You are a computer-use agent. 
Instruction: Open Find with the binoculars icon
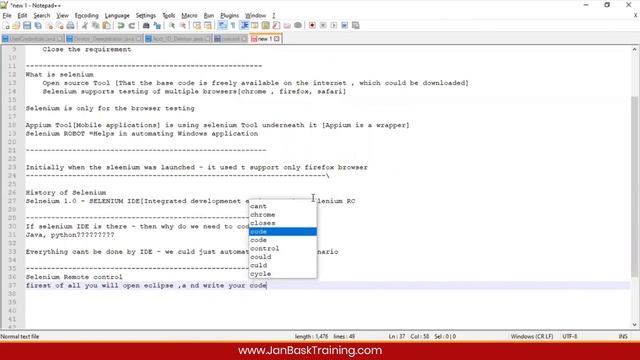pos(146,25)
